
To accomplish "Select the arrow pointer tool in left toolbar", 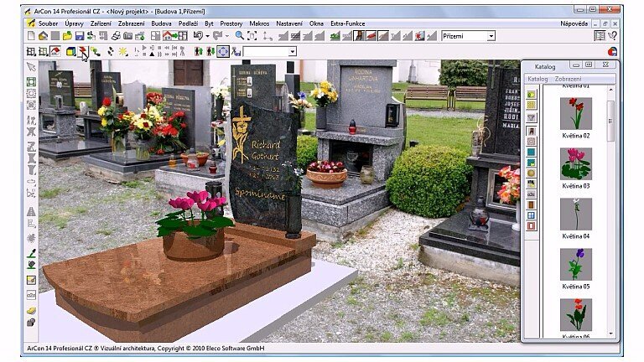I will tap(31, 67).
